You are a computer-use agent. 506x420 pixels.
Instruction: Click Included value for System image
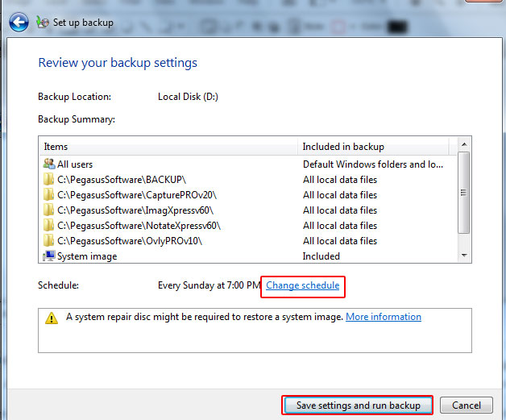point(321,256)
